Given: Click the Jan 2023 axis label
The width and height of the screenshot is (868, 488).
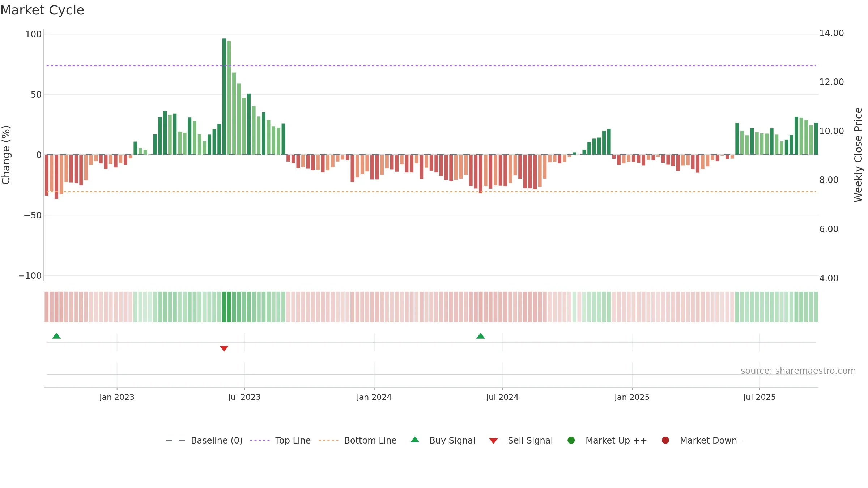Looking at the screenshot, I should (x=117, y=397).
